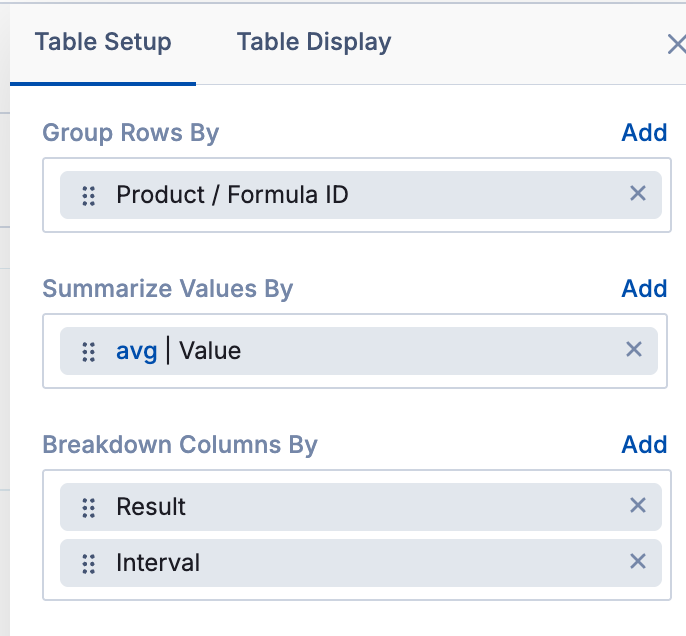The image size is (686, 636).
Task: Remove Product / Formula ID grouping
Action: (x=638, y=194)
